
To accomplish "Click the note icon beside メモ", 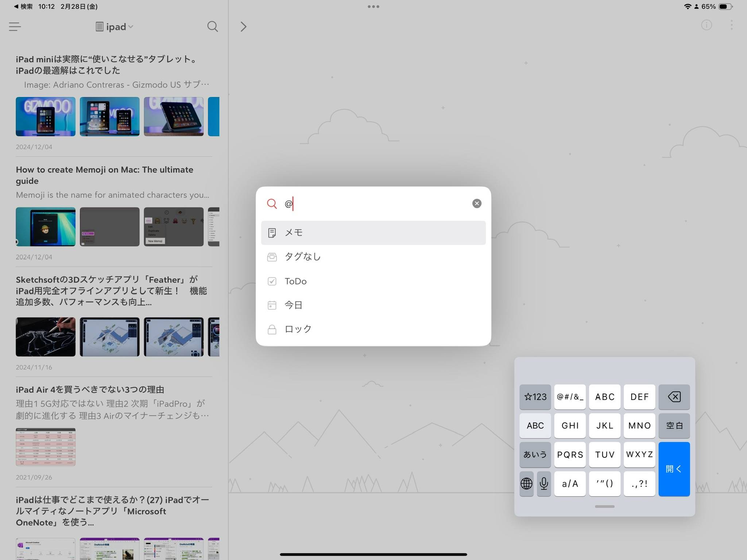I will [272, 233].
